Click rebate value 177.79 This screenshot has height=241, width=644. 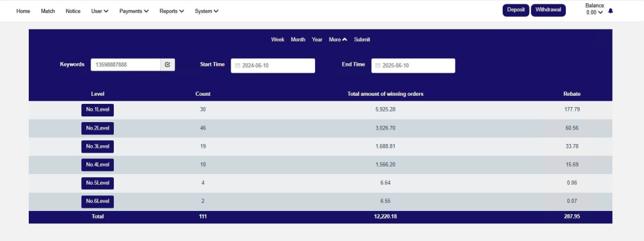point(572,110)
